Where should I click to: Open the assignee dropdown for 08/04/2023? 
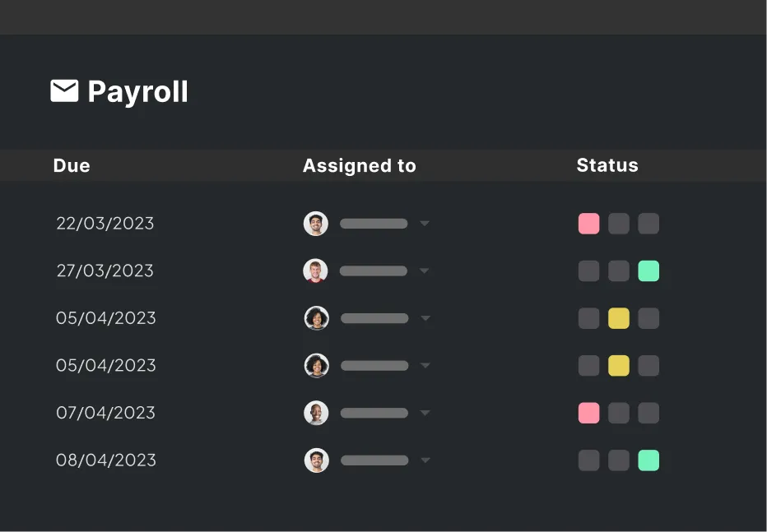[x=425, y=460]
